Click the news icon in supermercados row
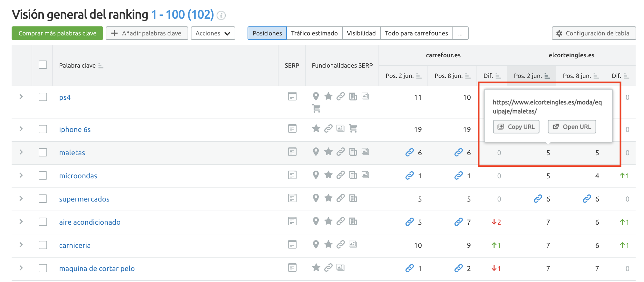Viewport: 644px width, 282px height. (x=353, y=198)
